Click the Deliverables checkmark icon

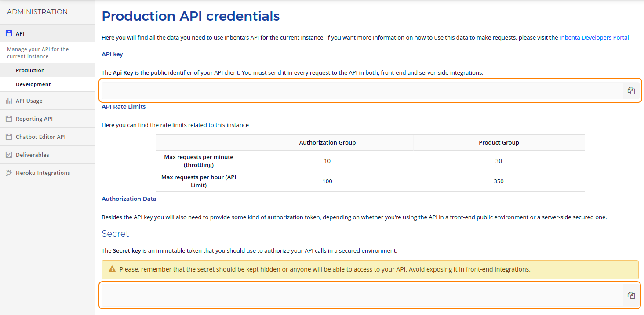click(x=9, y=155)
